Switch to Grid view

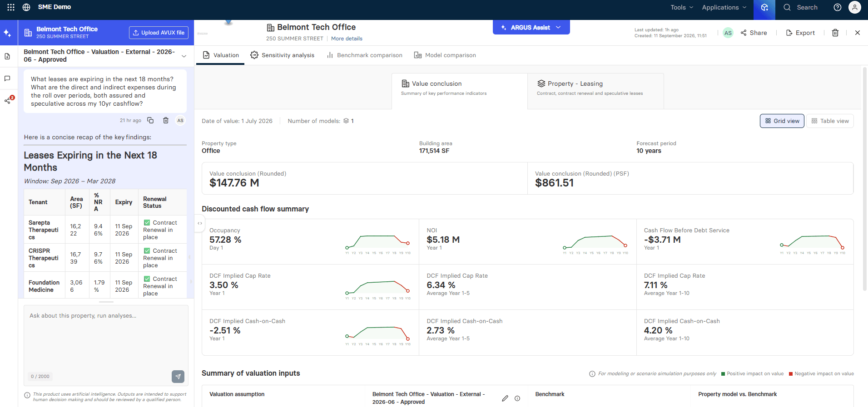tap(782, 121)
